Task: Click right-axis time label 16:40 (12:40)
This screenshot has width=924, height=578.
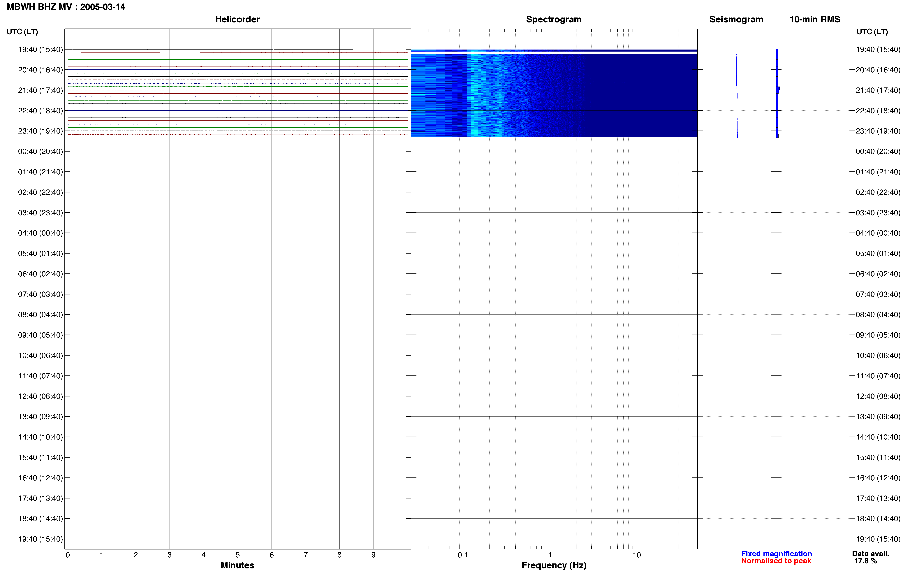Action: (x=878, y=478)
